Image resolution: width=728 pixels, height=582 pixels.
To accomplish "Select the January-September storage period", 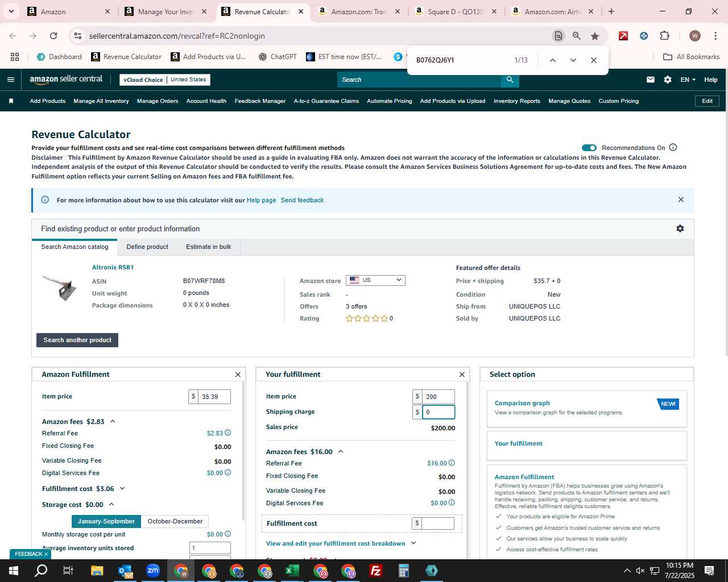I will click(x=106, y=521).
